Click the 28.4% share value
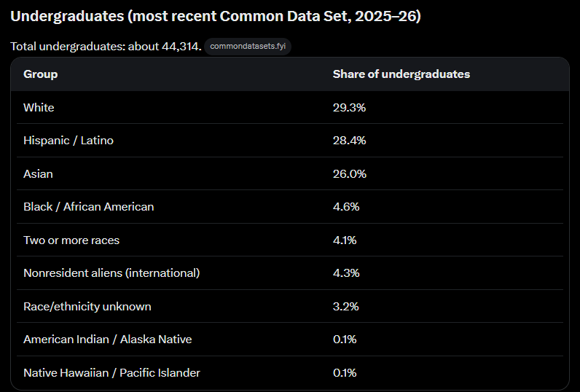This screenshot has height=392, width=580. pos(349,141)
